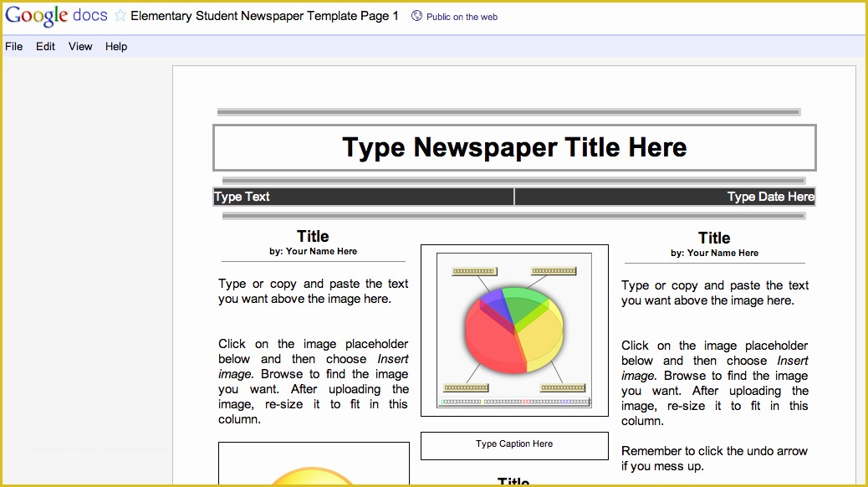
Task: Star the document with the star icon
Action: (120, 16)
